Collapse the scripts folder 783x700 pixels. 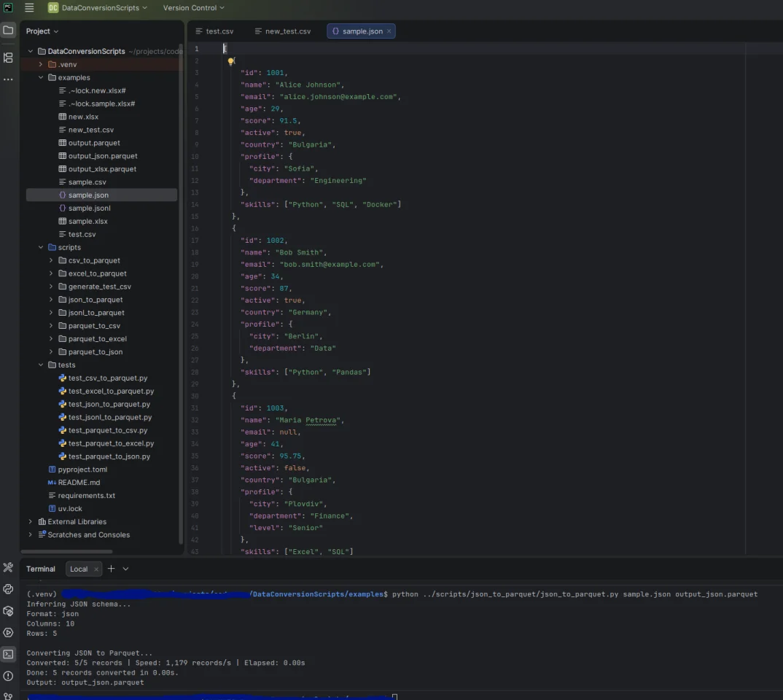click(40, 247)
